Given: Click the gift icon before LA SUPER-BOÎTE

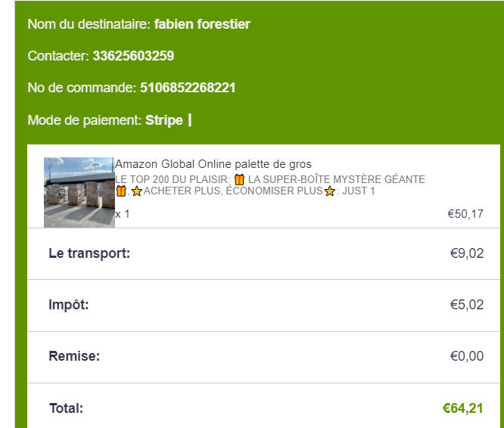Looking at the screenshot, I should pyautogui.click(x=240, y=180).
